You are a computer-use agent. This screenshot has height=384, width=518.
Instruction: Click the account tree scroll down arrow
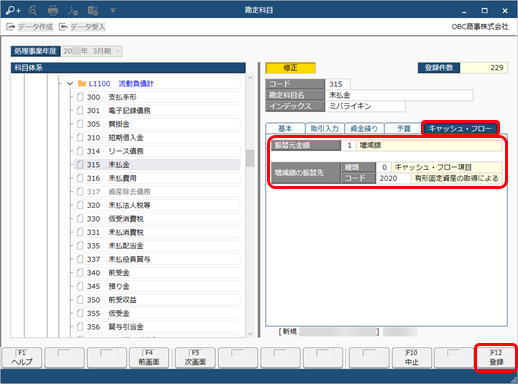(x=250, y=334)
